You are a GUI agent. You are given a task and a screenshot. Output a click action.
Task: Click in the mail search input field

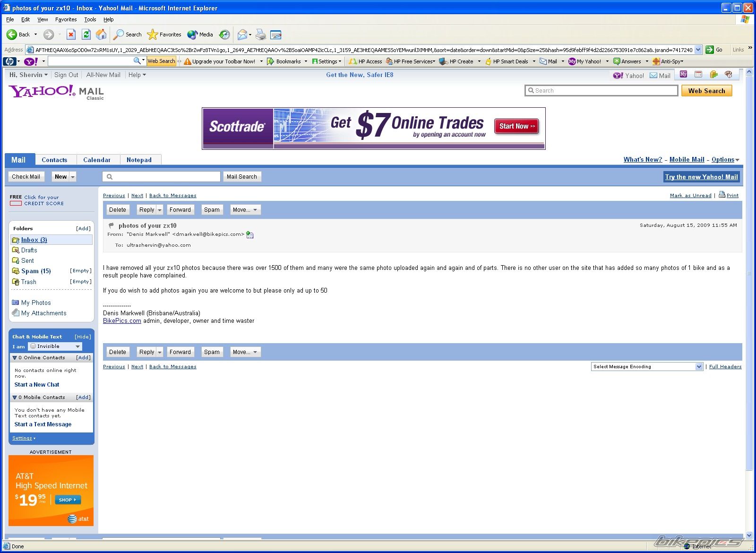pos(162,177)
